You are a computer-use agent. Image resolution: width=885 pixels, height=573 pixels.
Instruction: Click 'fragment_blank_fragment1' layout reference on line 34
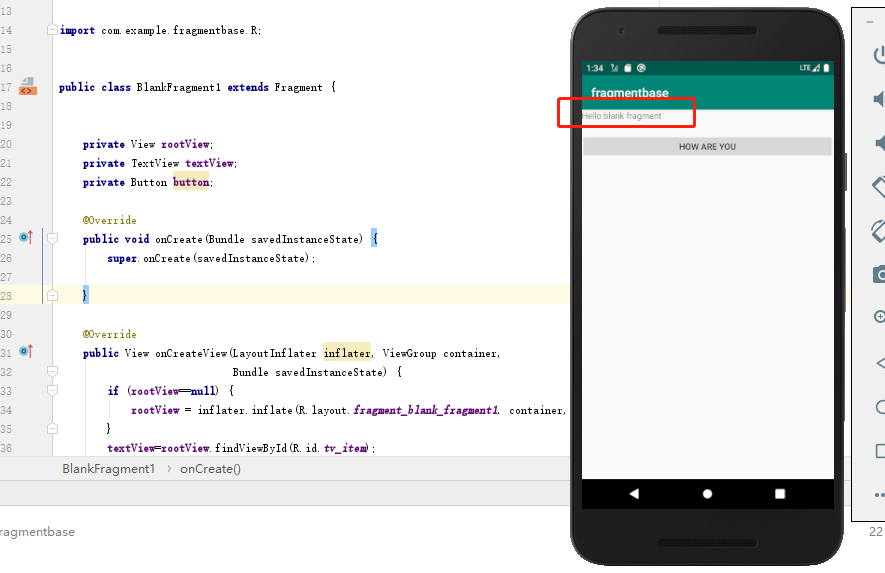[x=426, y=410]
